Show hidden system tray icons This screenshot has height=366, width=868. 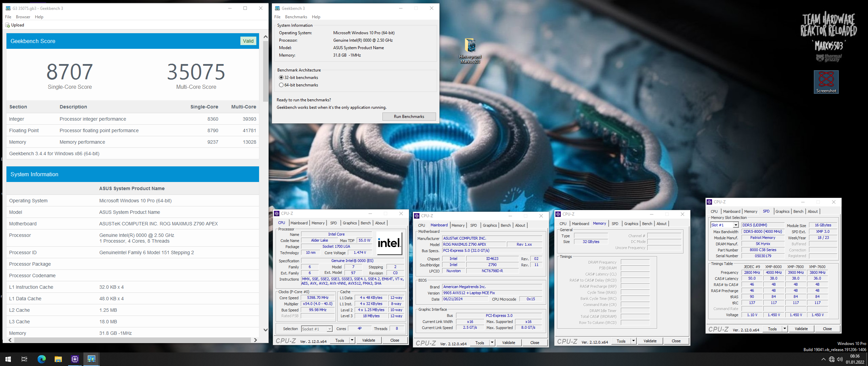tap(823, 359)
